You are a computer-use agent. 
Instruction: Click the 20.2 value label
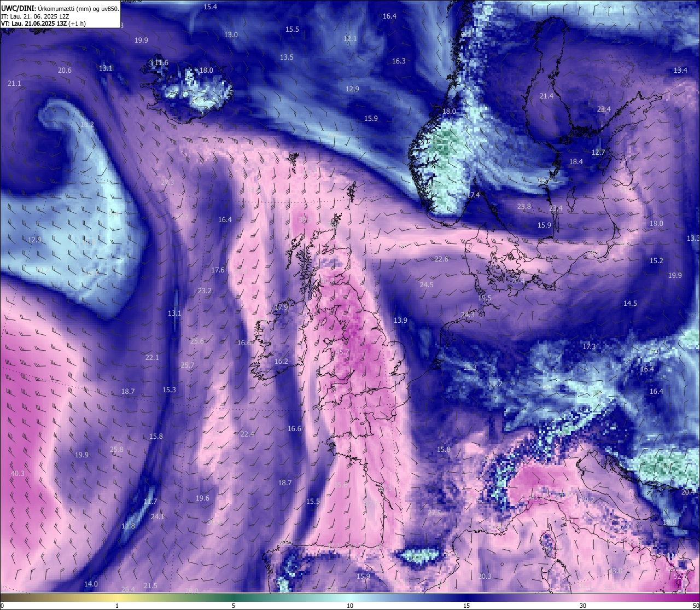coord(587,499)
